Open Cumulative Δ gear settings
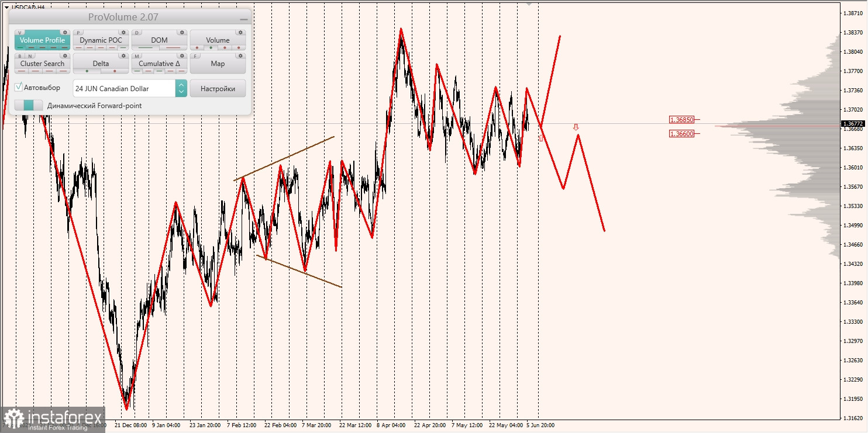 point(182,56)
